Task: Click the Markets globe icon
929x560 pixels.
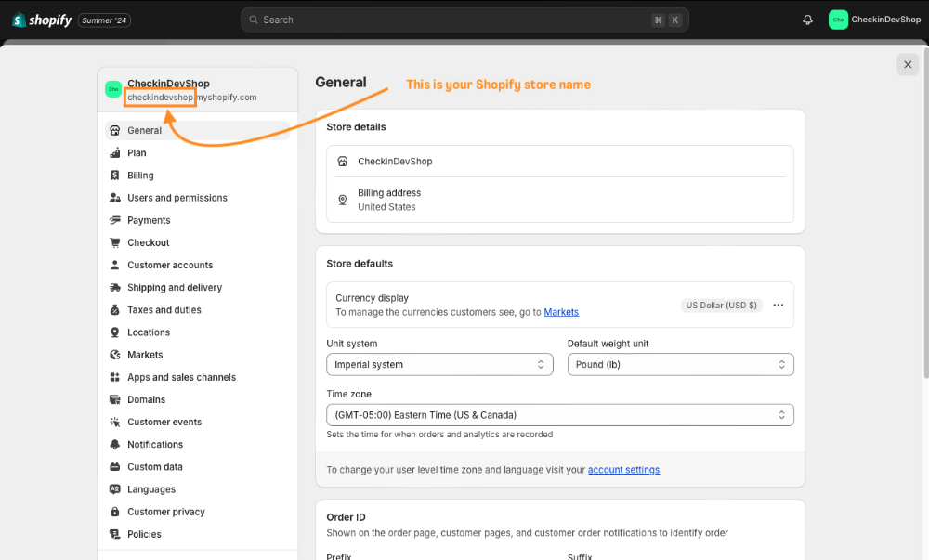Action: pos(116,354)
